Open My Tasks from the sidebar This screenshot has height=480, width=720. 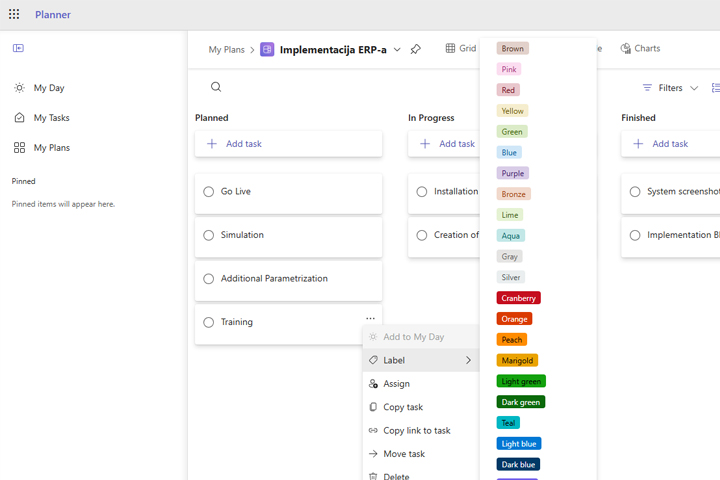[51, 118]
